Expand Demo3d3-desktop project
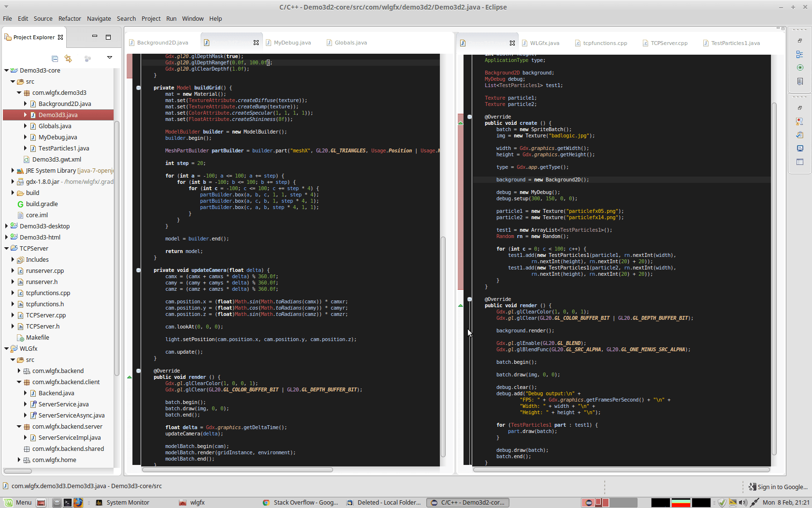 pyautogui.click(x=6, y=226)
